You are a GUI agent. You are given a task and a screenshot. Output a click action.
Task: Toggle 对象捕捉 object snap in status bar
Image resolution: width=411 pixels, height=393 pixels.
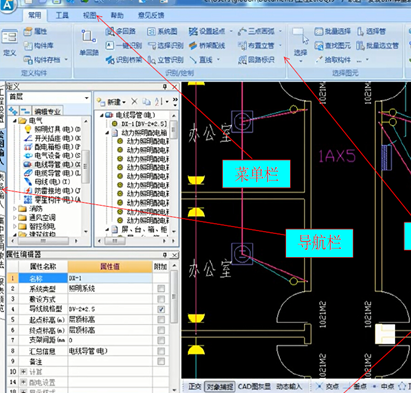(219, 387)
